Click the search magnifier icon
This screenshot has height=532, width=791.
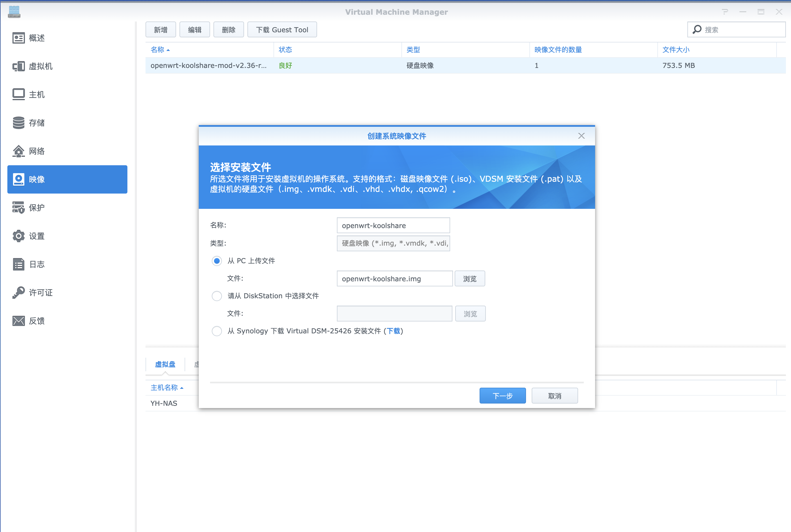[x=697, y=29]
